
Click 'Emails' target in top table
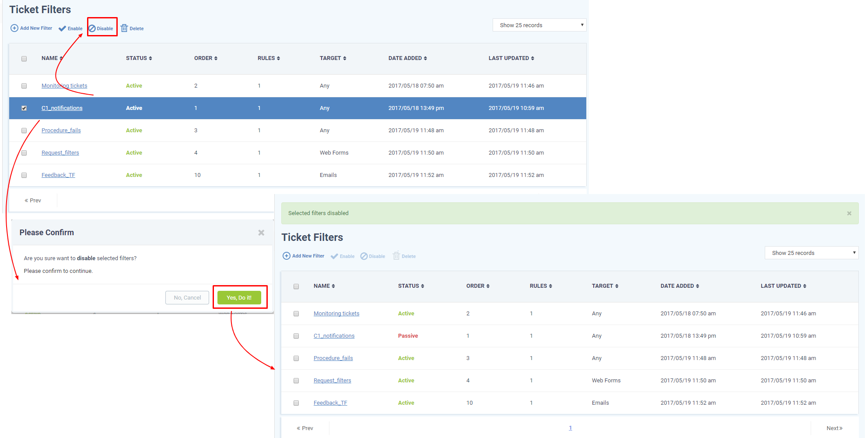click(328, 175)
